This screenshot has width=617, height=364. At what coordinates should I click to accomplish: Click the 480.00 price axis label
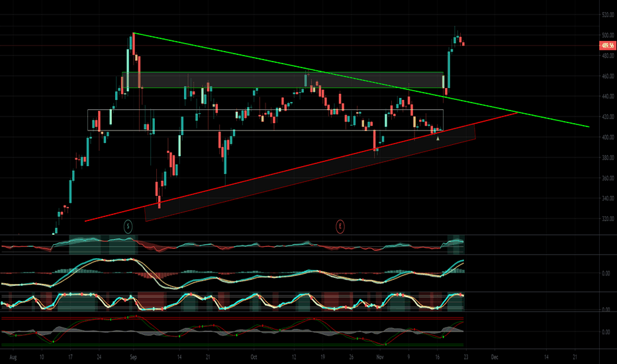(608, 56)
